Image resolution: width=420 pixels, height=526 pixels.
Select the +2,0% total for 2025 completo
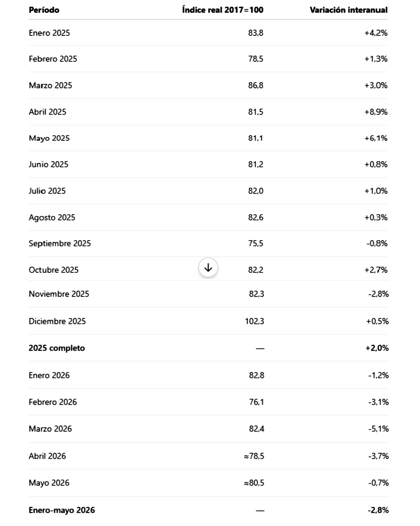[377, 348]
